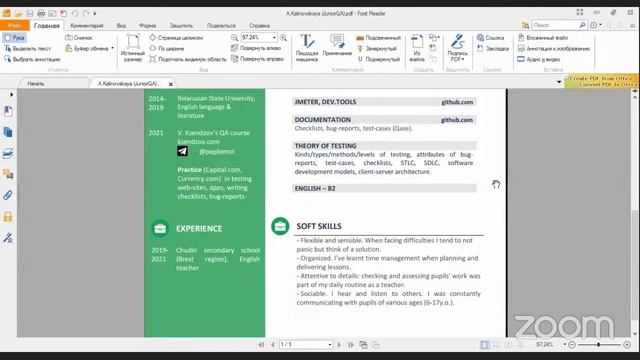640x360 pixels.
Task: Insert a Link (Ссылка)
Action: pos(491,38)
